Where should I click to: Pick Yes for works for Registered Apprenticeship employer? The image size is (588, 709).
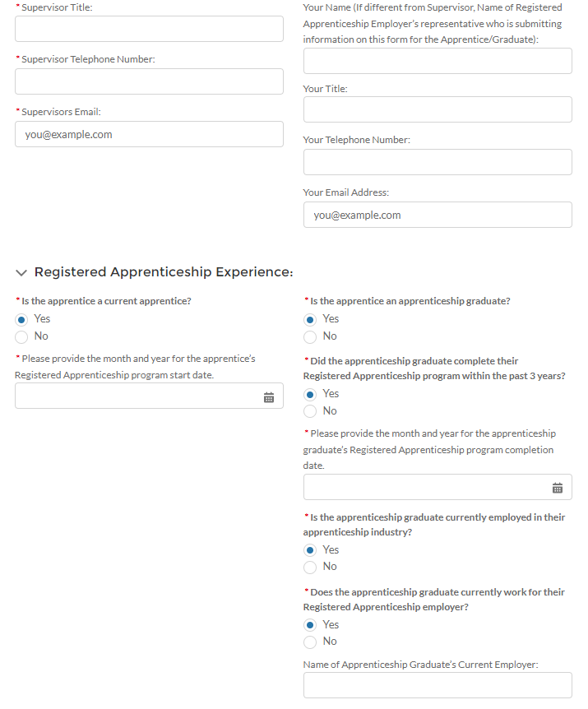pyautogui.click(x=311, y=625)
